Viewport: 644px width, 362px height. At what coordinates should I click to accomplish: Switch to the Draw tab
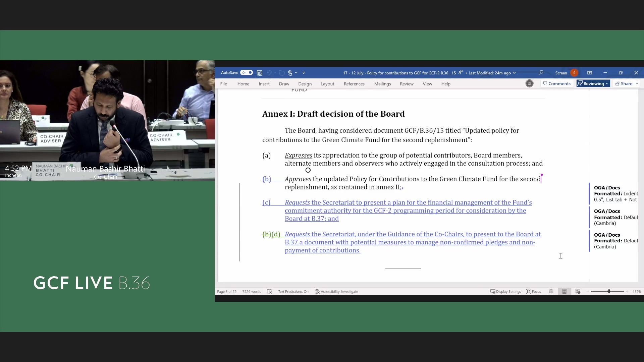coord(284,84)
